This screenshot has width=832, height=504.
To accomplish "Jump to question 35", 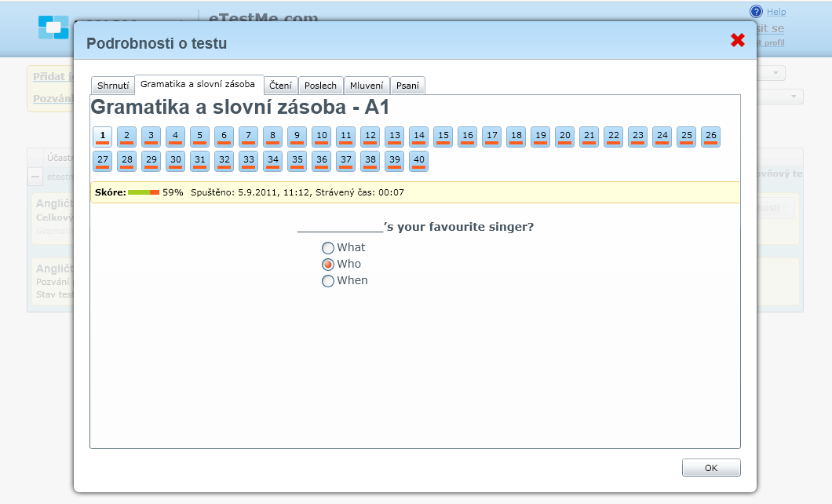I will (x=297, y=161).
